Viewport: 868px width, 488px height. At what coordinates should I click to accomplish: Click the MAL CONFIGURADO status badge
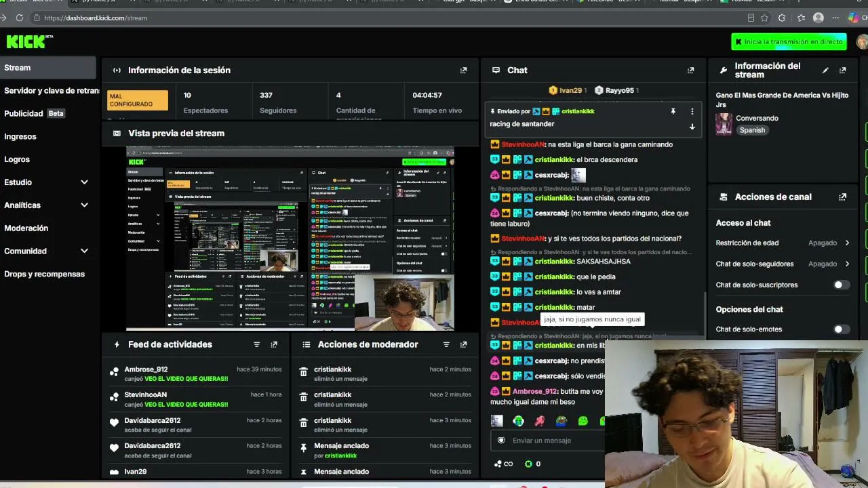[138, 100]
